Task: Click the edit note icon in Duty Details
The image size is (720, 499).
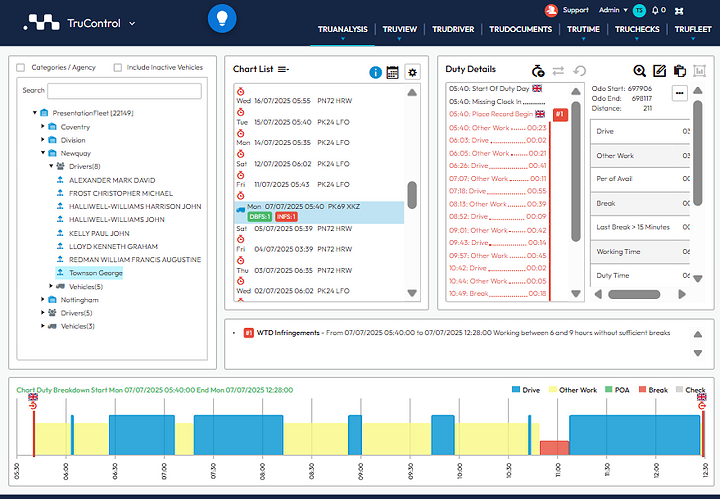Action: [x=659, y=71]
